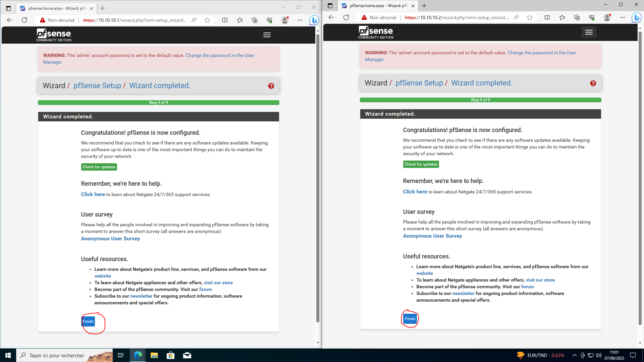The width and height of the screenshot is (644, 362).
Task: Click Finish button in left wizard
Action: 88,321
